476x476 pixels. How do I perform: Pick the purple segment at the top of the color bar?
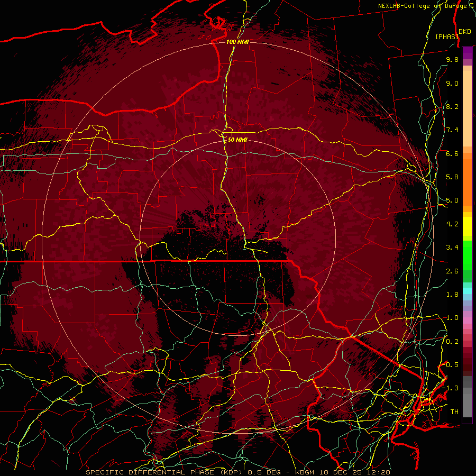pyautogui.click(x=467, y=53)
